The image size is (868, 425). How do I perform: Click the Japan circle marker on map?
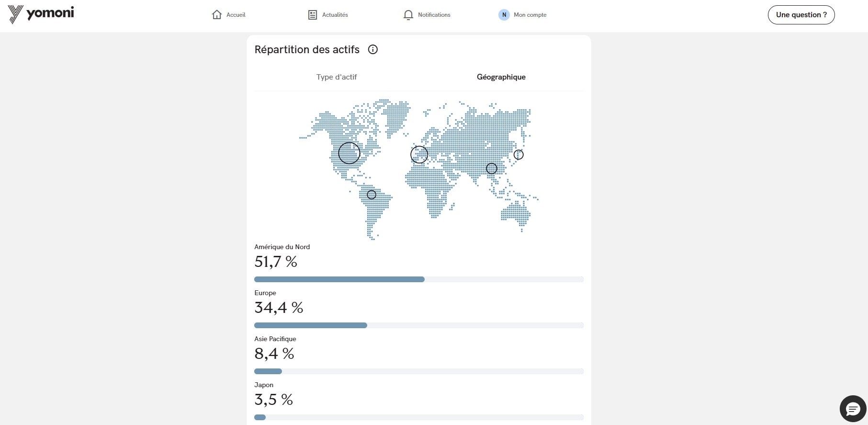(x=519, y=155)
